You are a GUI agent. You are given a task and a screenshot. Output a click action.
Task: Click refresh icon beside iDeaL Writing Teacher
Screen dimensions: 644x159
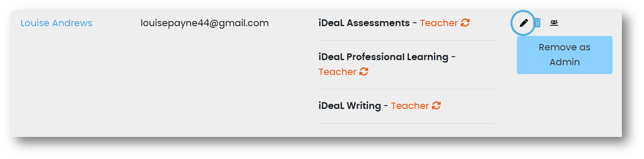point(436,105)
